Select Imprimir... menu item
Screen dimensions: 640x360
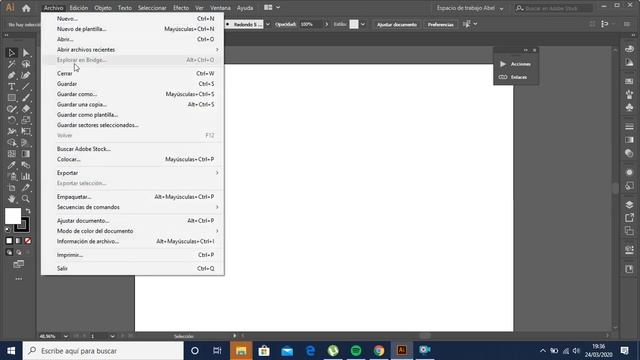click(133, 255)
